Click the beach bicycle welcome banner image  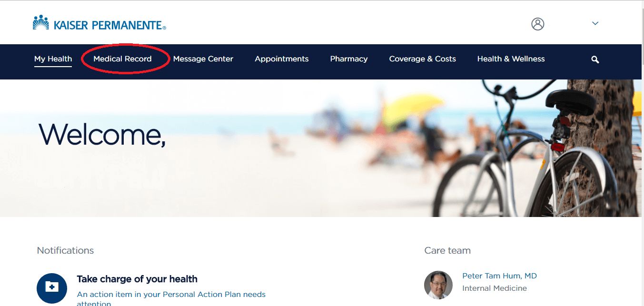[x=321, y=148]
